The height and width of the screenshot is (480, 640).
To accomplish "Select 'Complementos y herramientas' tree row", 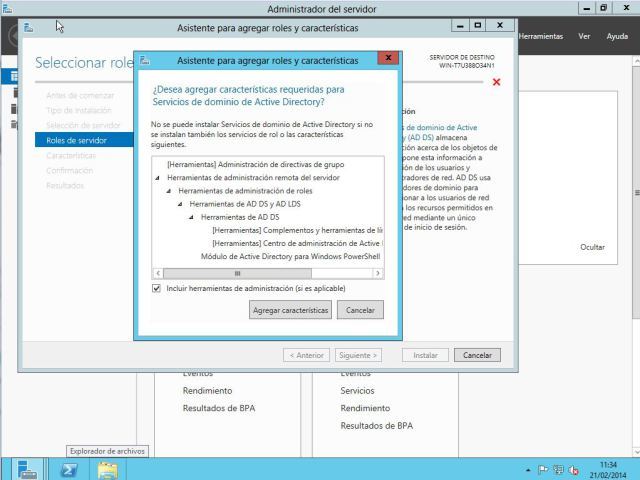I will (297, 230).
